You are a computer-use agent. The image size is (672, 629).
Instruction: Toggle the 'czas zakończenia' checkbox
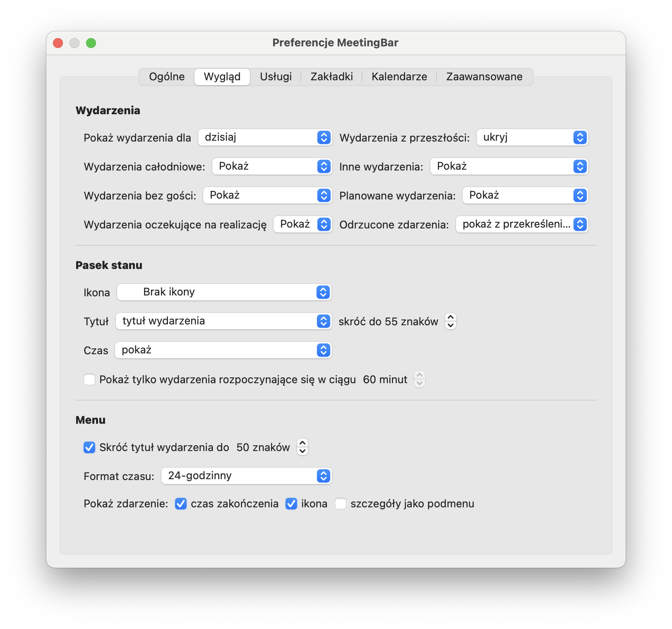point(181,504)
